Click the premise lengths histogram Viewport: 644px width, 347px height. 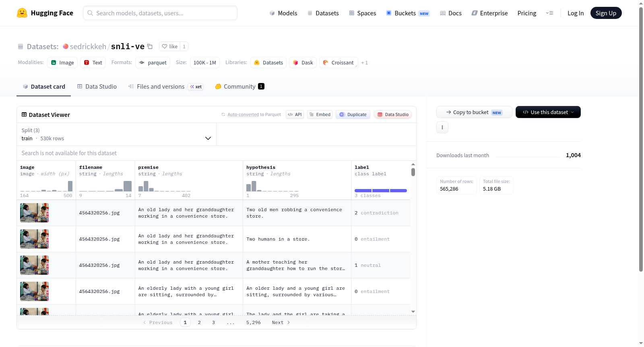point(164,186)
